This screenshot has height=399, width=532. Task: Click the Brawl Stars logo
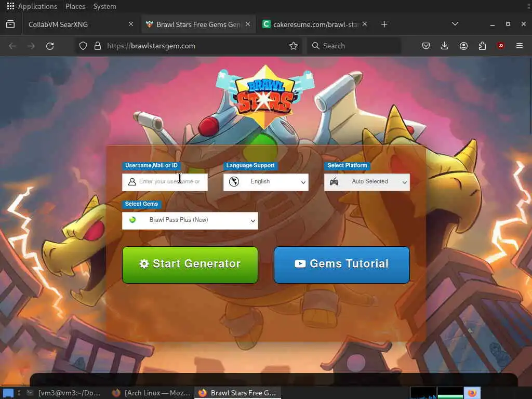[265, 97]
